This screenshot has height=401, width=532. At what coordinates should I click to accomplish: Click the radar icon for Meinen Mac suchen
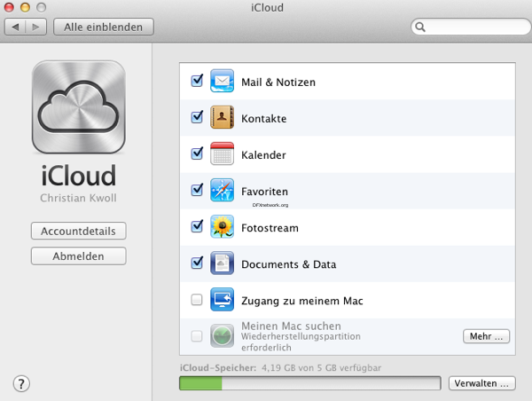coord(222,336)
